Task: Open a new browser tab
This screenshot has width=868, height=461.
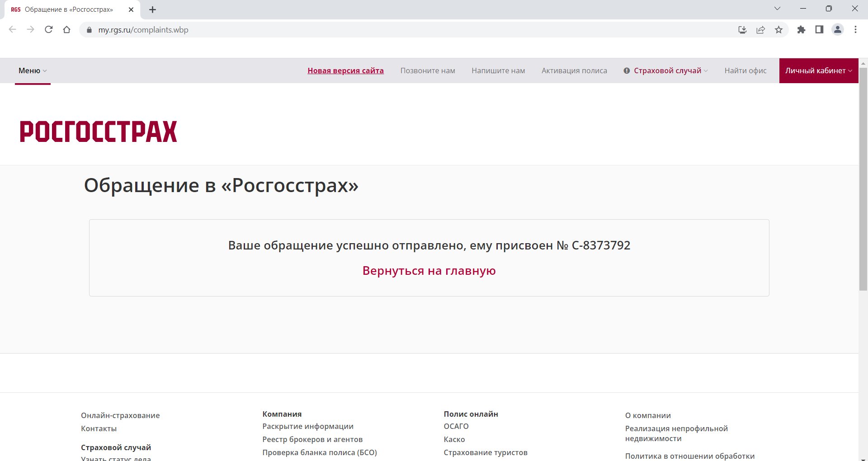Action: 153,9
